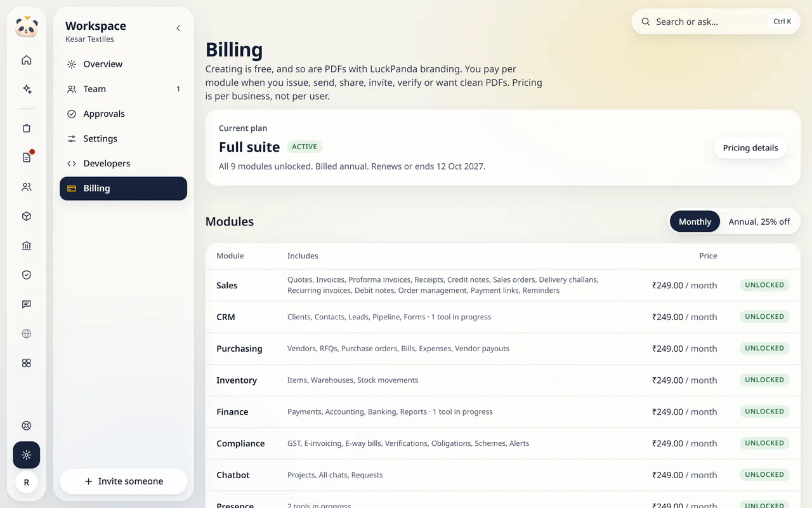The height and width of the screenshot is (508, 812).
Task: Click the Inventory module name
Action: [x=237, y=380]
